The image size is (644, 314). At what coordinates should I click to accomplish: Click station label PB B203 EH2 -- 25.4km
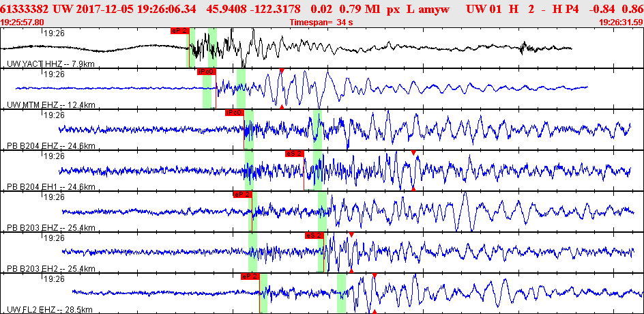click(51, 269)
